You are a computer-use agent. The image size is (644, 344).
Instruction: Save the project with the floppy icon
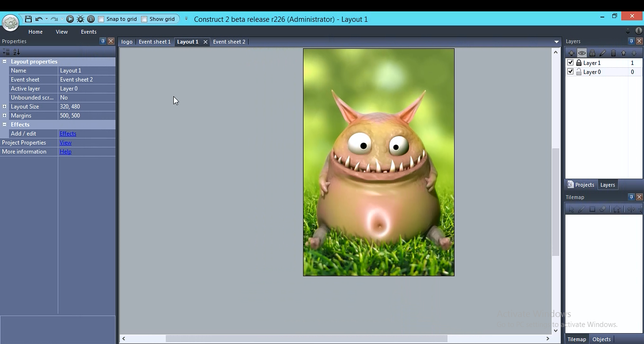[28, 19]
